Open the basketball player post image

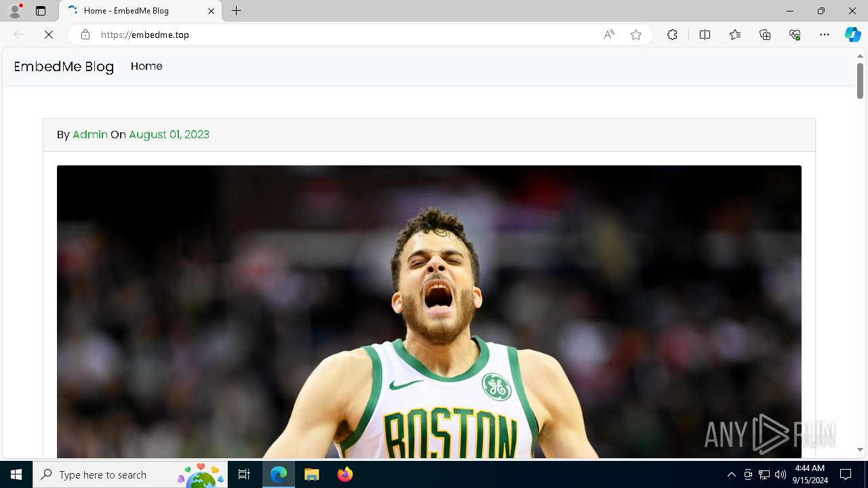pos(429,312)
